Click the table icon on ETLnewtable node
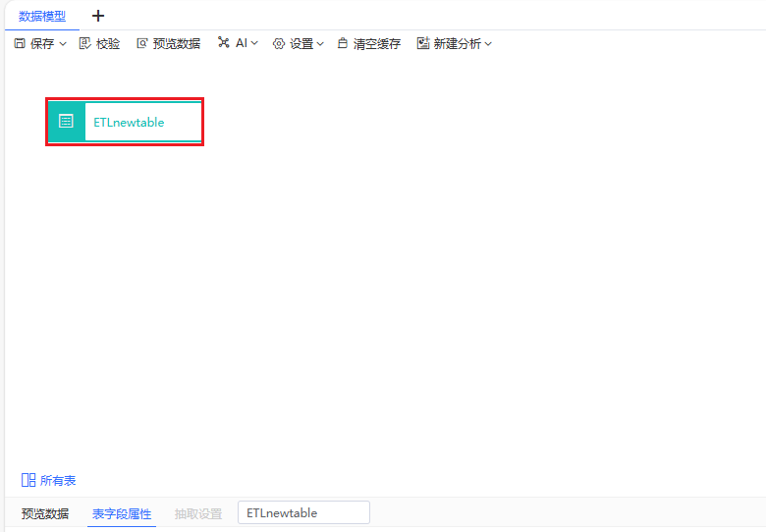This screenshot has height=532, width=766. click(66, 121)
